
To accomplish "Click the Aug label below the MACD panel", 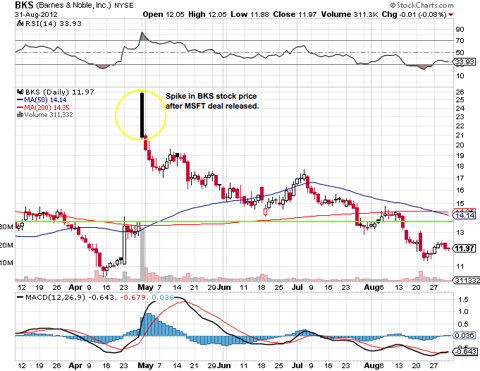I will coord(371,366).
